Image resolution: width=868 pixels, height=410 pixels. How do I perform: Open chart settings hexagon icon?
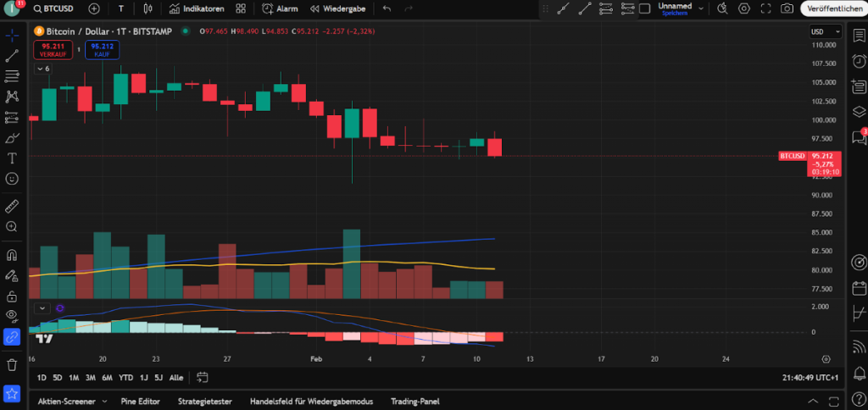[x=744, y=8]
